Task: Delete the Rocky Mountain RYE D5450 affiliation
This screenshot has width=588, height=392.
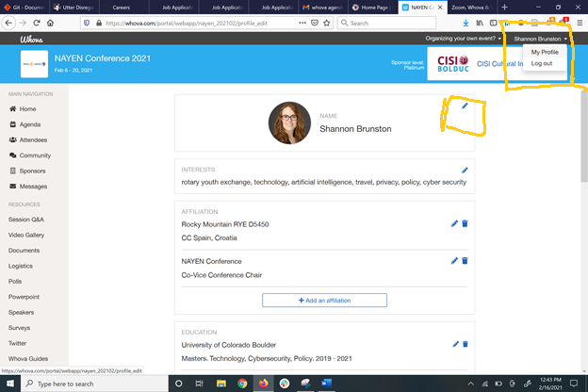Action: pos(465,223)
